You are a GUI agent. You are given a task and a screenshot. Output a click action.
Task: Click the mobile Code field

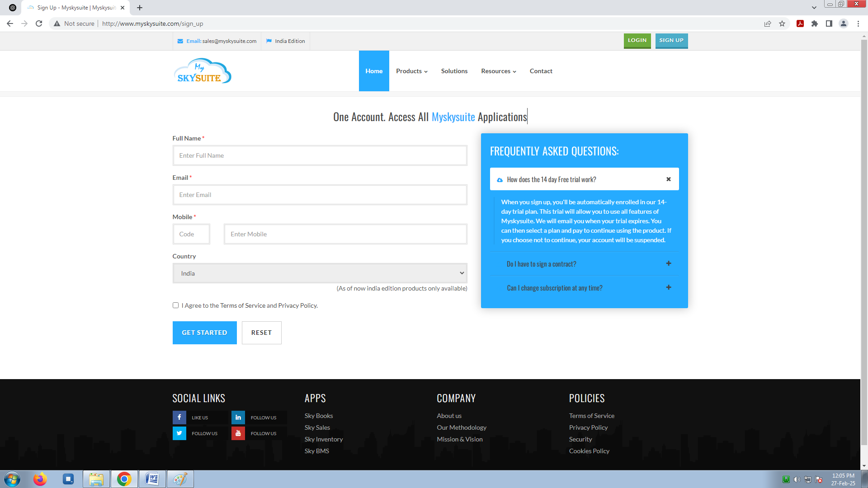(x=191, y=234)
